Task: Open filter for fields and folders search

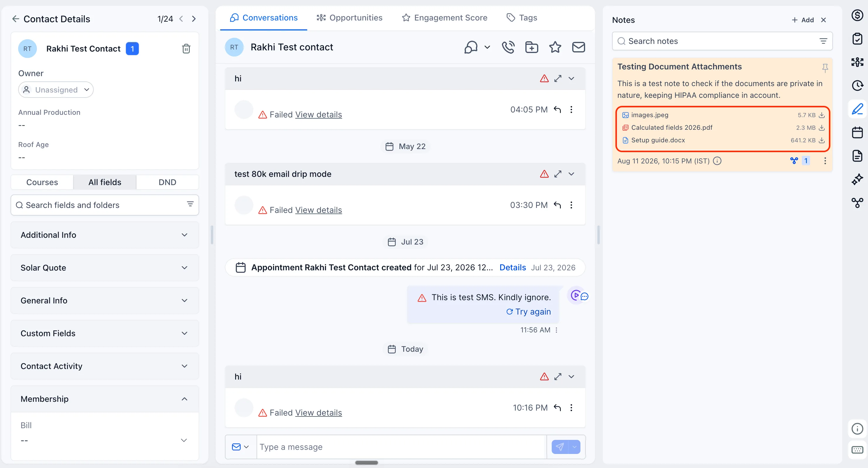Action: (x=190, y=204)
